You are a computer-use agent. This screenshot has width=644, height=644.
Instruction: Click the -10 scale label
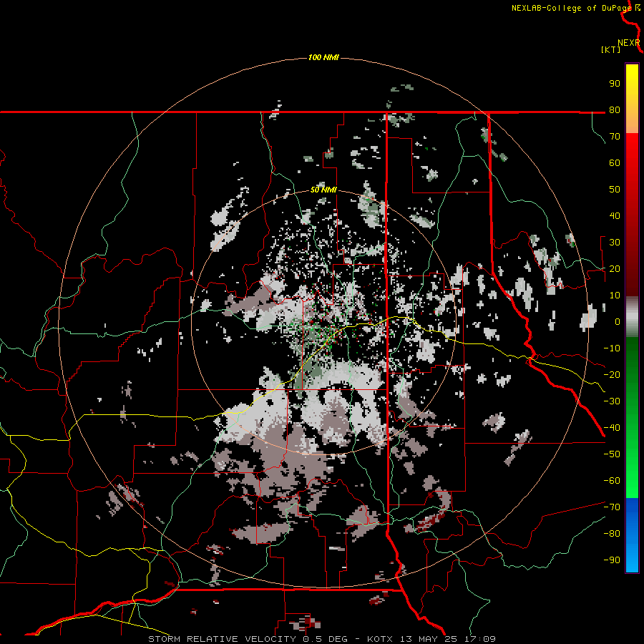(612, 348)
